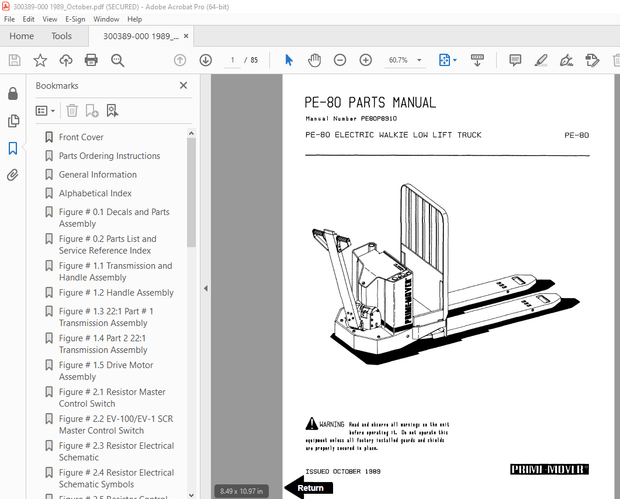Viewport: 620px width, 499px height.
Task: Open the security lock panel
Action: [x=13, y=93]
